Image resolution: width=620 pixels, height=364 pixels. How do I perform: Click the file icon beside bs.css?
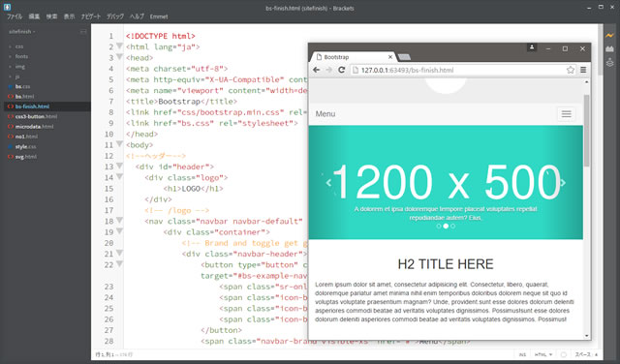coord(11,86)
